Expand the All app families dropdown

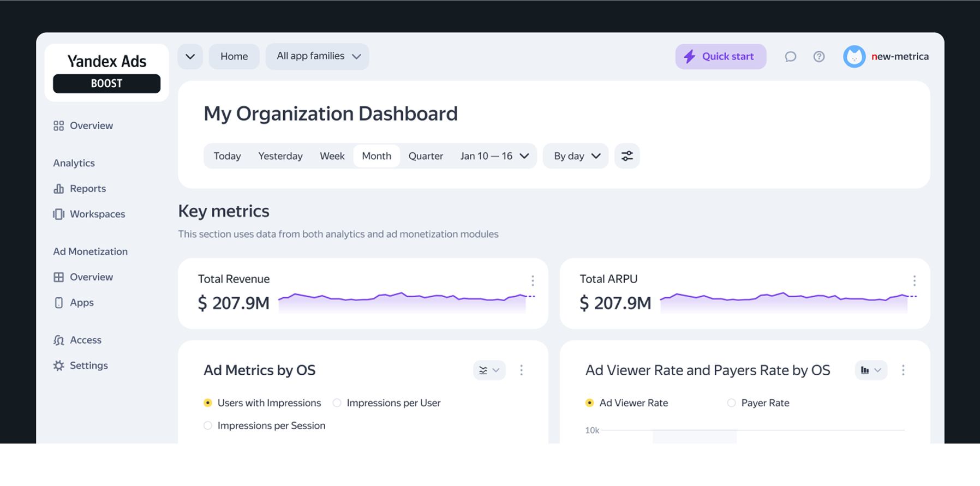[317, 57]
